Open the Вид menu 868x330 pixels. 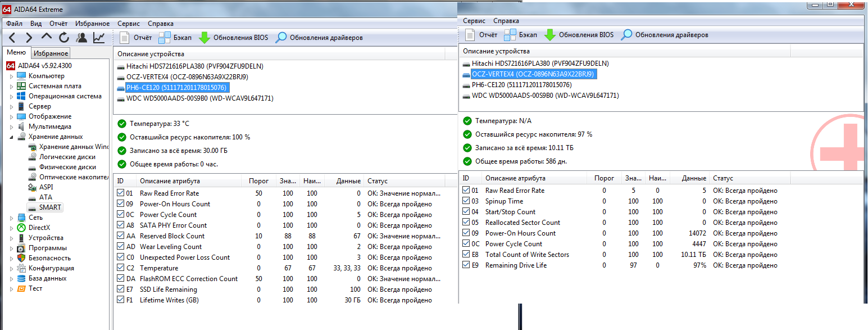coord(36,24)
